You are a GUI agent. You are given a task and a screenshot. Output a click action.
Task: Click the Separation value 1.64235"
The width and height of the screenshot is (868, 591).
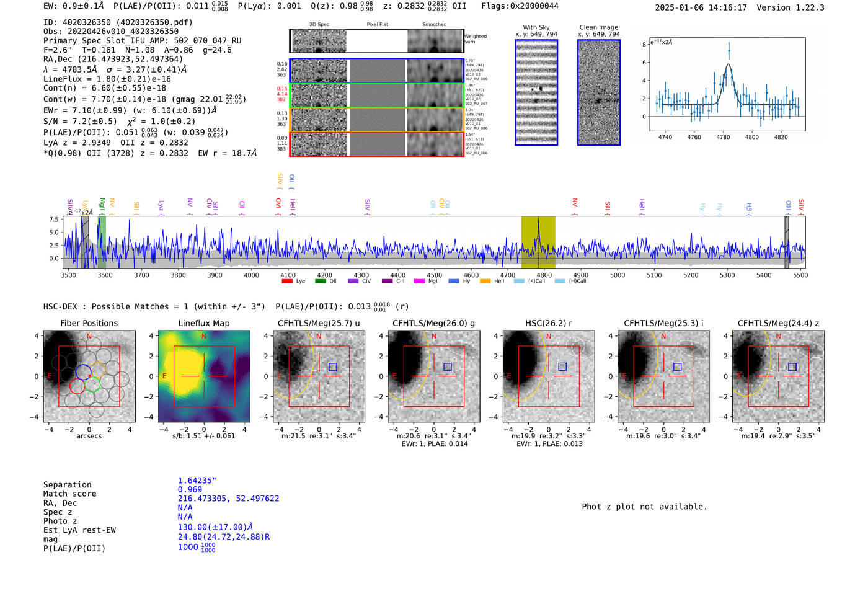[x=197, y=481]
